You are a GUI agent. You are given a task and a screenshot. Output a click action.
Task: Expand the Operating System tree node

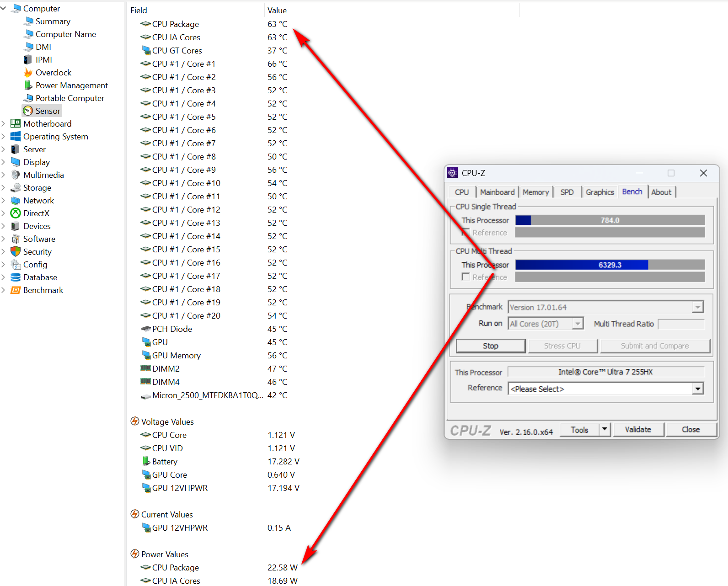[x=4, y=136]
